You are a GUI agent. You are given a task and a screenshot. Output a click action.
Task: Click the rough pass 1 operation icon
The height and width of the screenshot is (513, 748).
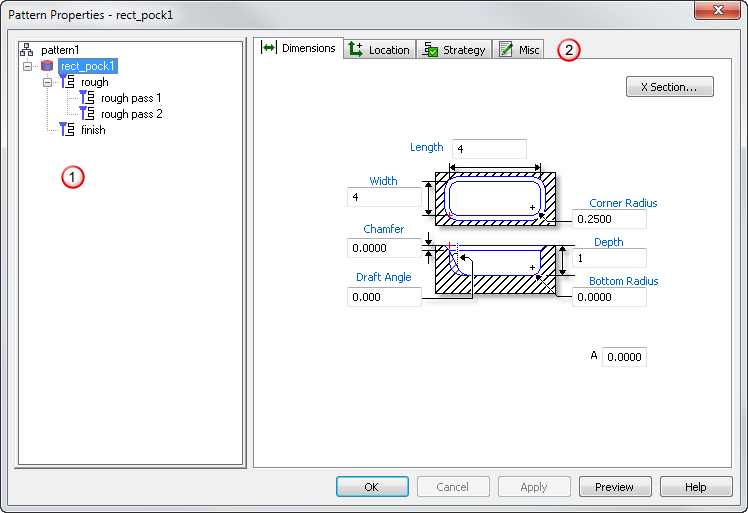(87, 98)
